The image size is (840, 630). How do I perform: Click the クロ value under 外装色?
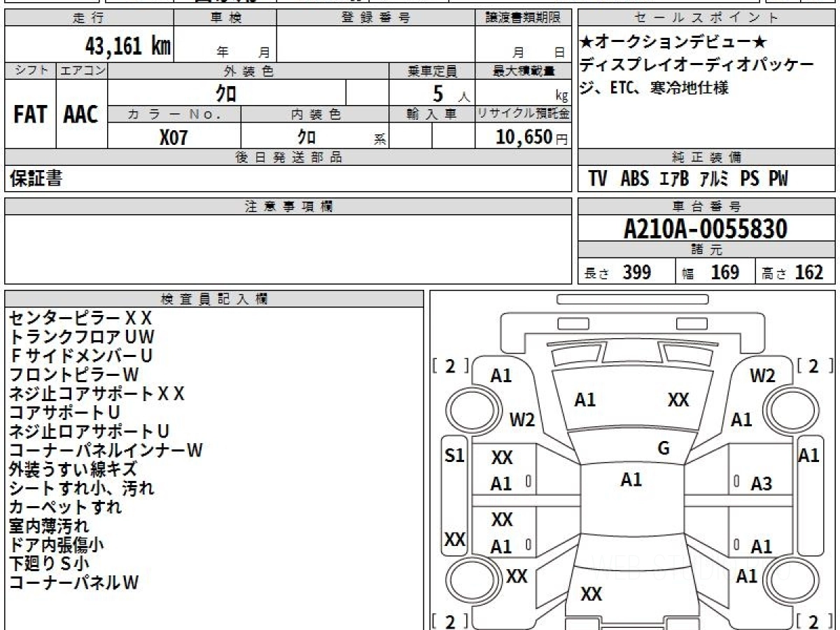[x=225, y=92]
